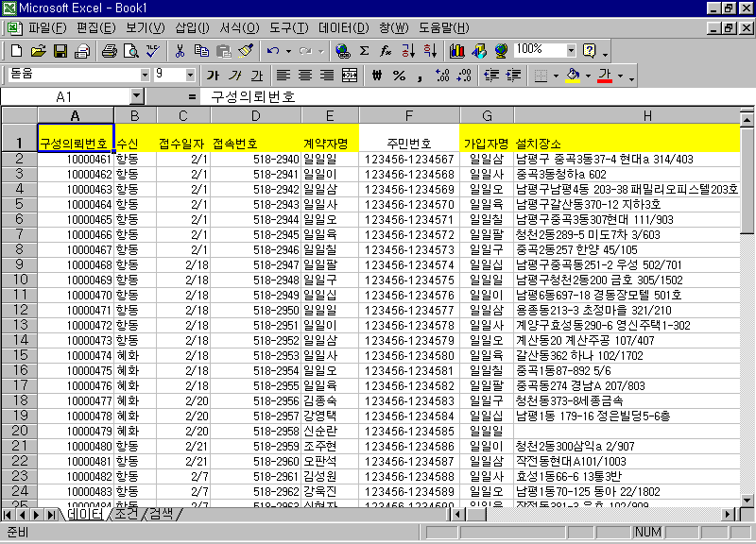Select cell with name 김종숙
756x544 pixels.
[330, 400]
